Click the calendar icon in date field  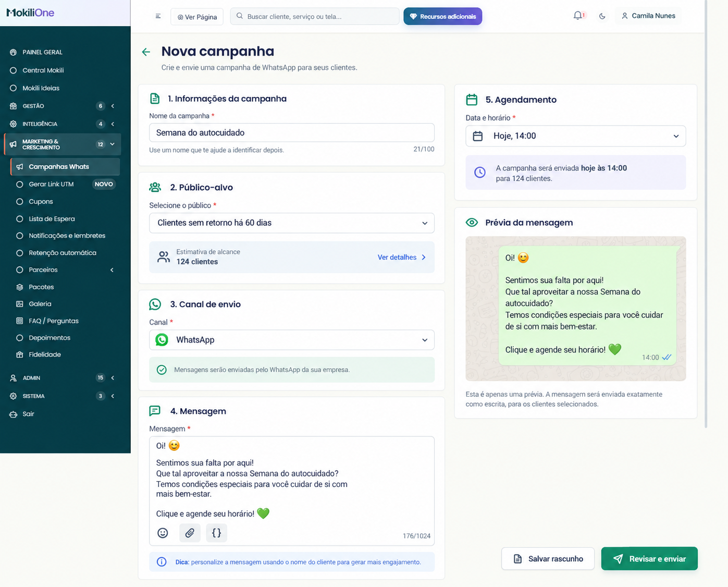click(478, 136)
